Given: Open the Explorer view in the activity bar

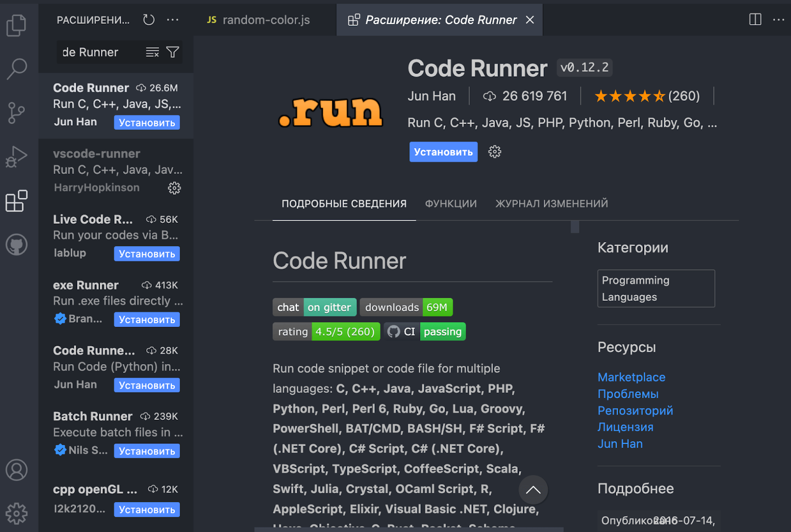Looking at the screenshot, I should (17, 25).
